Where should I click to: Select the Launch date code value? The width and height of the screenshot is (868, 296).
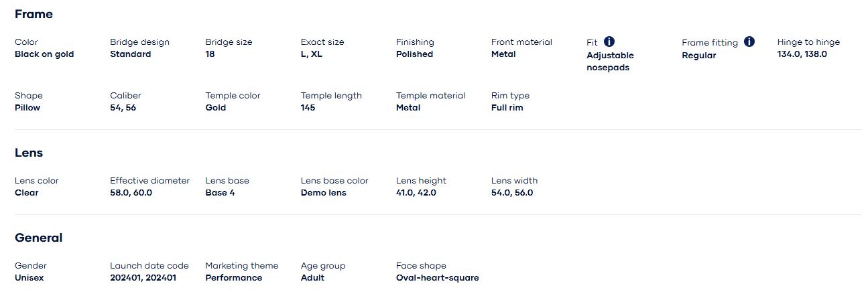click(143, 278)
